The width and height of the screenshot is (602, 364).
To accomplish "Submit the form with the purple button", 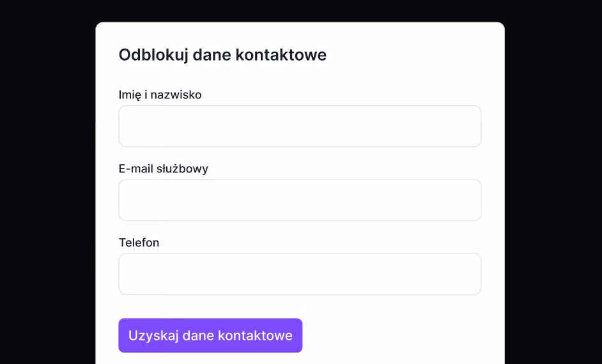I will 210,335.
